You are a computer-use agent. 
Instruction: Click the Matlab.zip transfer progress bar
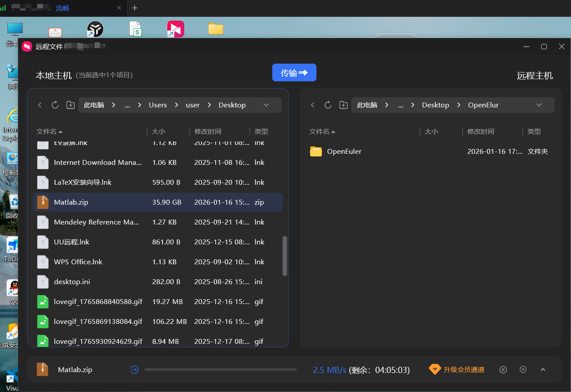pos(220,369)
